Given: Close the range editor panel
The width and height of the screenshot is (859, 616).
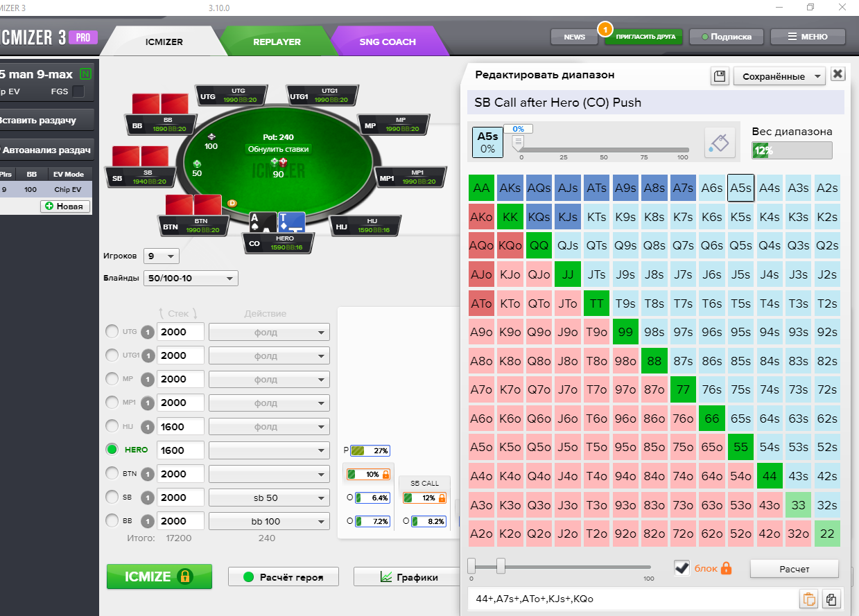Looking at the screenshot, I should (838, 75).
